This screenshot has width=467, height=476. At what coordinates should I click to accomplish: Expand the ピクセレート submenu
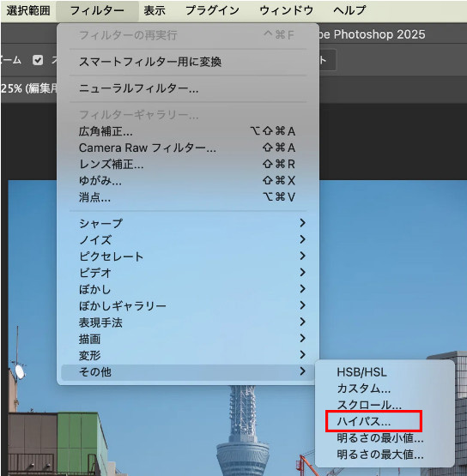coord(188,256)
